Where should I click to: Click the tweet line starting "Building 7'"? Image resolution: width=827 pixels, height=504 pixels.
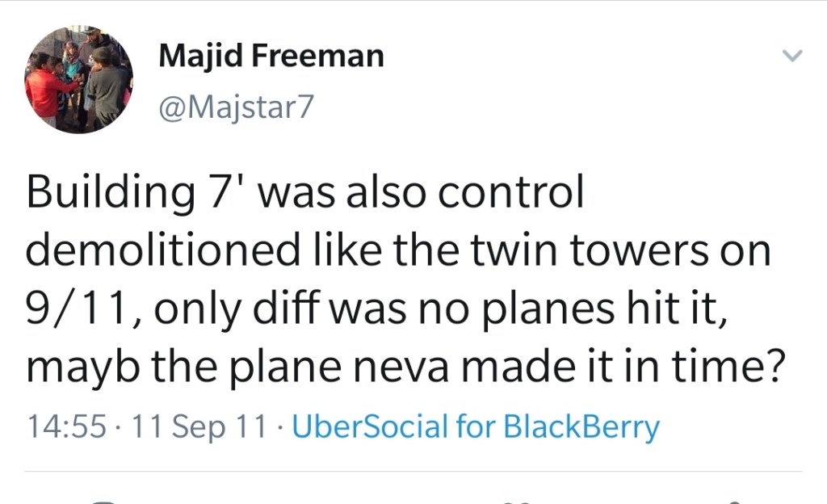(x=304, y=196)
